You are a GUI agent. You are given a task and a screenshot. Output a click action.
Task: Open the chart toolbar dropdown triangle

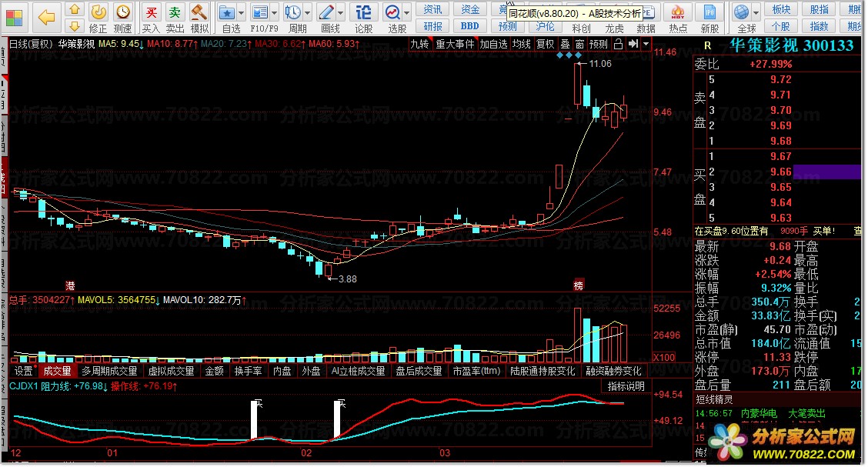(x=646, y=44)
